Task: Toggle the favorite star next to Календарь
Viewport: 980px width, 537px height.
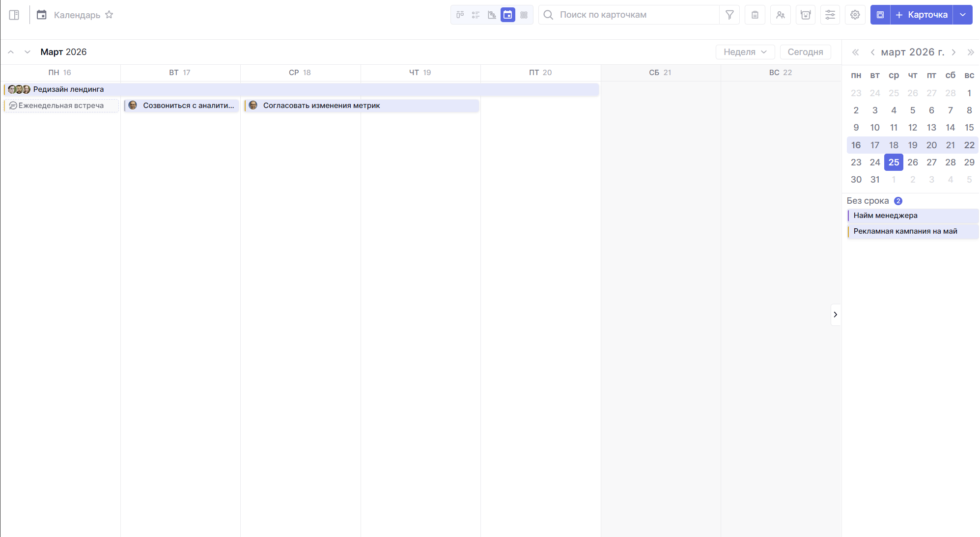Action: (109, 15)
